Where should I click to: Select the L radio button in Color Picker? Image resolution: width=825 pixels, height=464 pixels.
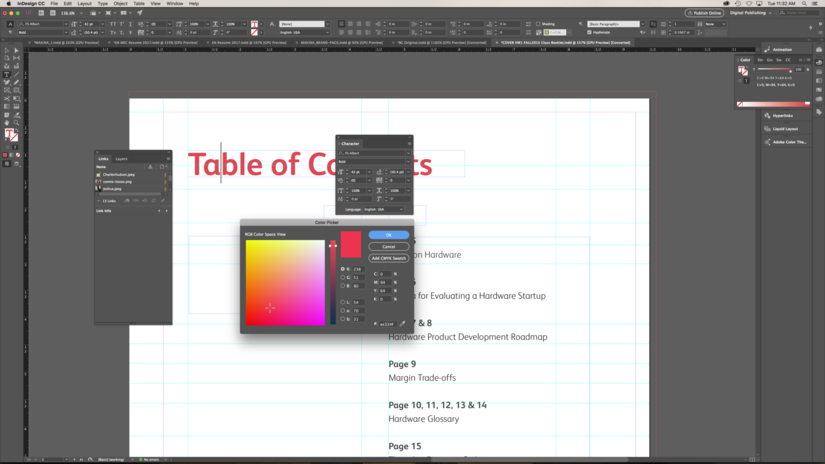tap(343, 302)
